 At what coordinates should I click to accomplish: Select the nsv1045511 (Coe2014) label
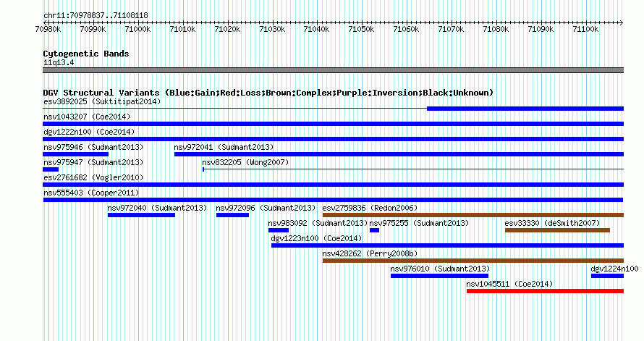click(x=509, y=284)
